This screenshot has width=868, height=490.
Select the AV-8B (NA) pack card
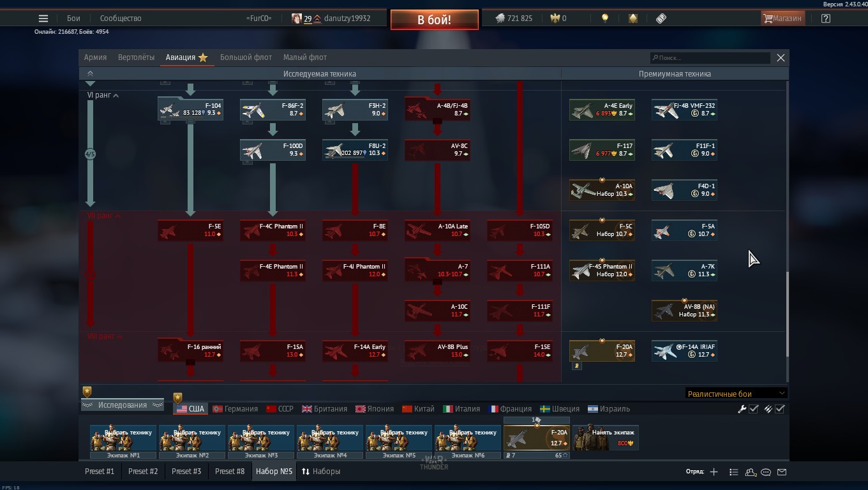point(684,311)
